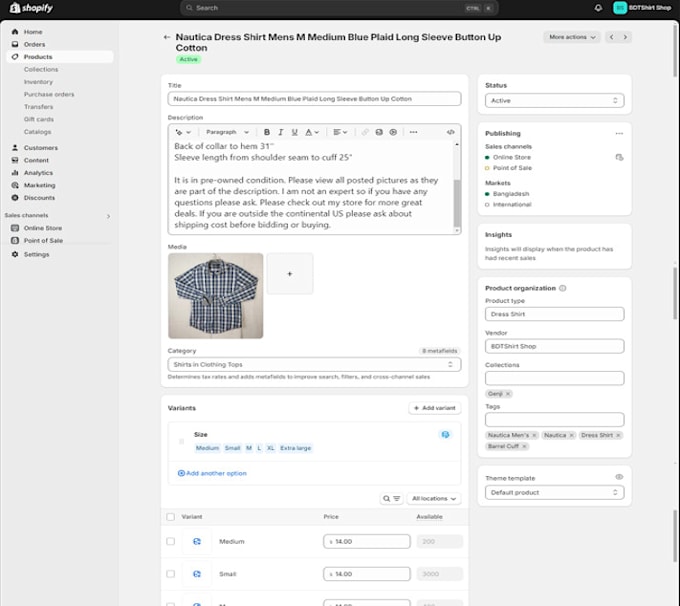680x606 pixels.
Task: Go to Inventory submenu item
Action: (x=38, y=82)
